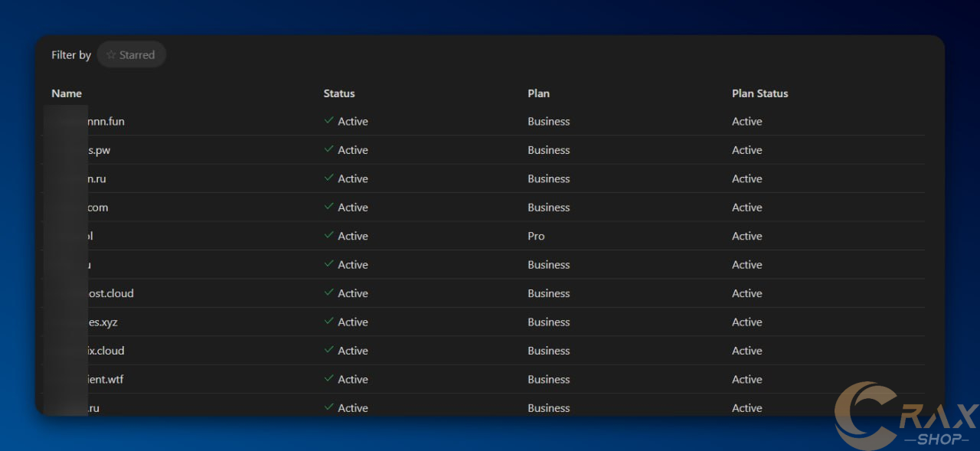Viewport: 980px width, 451px height.
Task: Click Status 'Active' text in es.xyz row
Action: click(x=353, y=322)
